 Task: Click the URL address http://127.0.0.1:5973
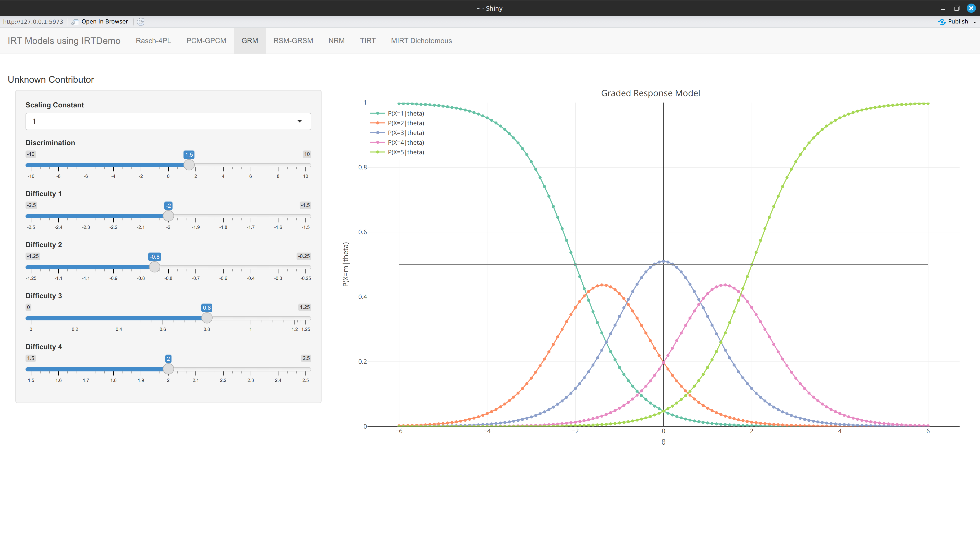(x=33, y=22)
